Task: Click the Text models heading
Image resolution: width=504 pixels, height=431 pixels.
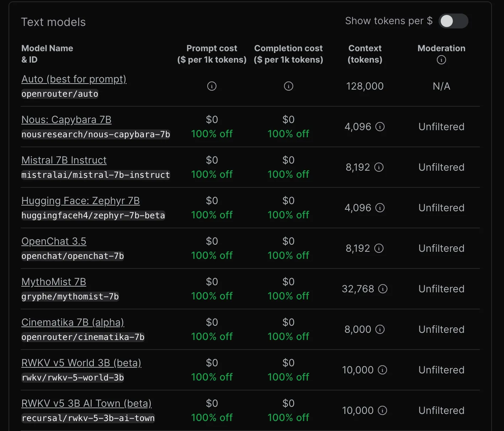Action: click(53, 22)
